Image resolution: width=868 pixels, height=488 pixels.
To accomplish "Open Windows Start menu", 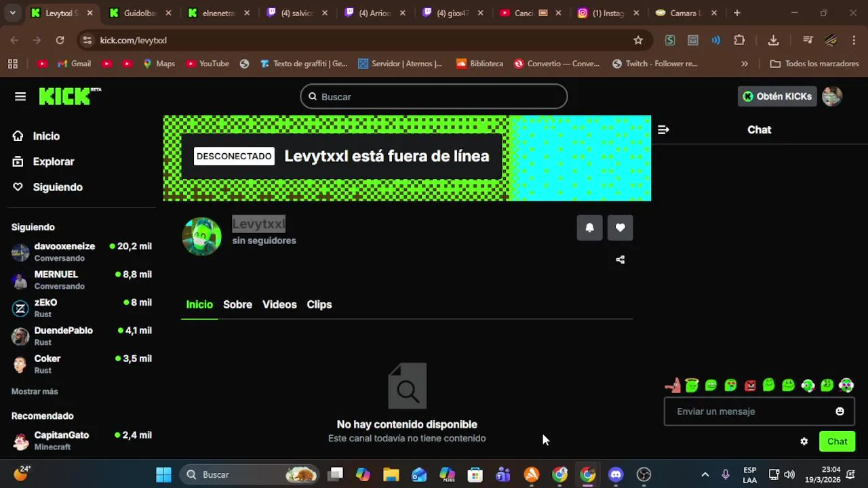I will pyautogui.click(x=163, y=474).
